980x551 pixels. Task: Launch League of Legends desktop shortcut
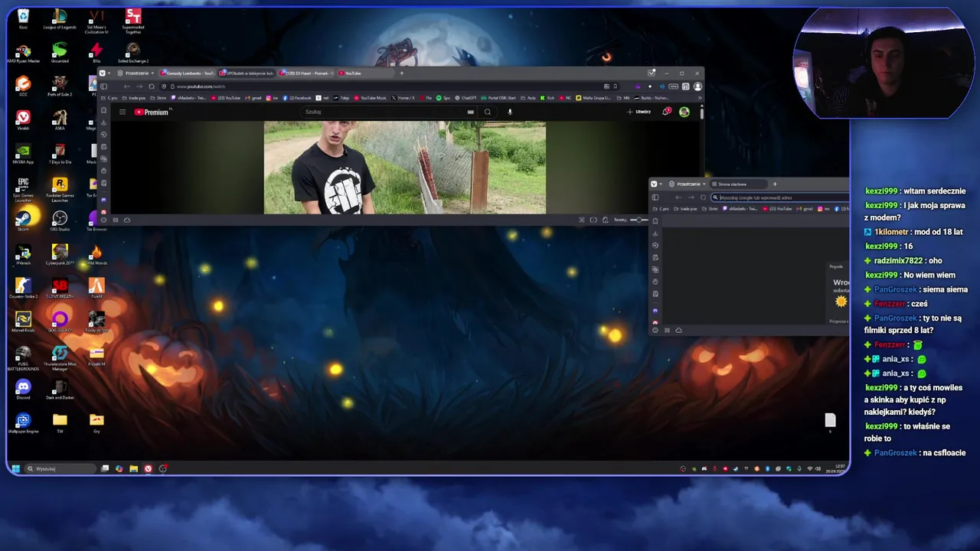[x=60, y=19]
